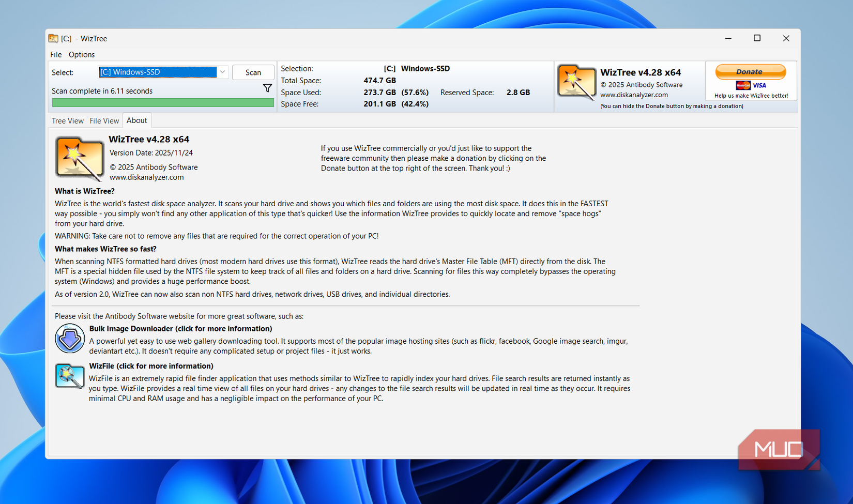This screenshot has height=504, width=853.
Task: Click the 'What makes WizTree so fast?' heading
Action: (x=105, y=249)
